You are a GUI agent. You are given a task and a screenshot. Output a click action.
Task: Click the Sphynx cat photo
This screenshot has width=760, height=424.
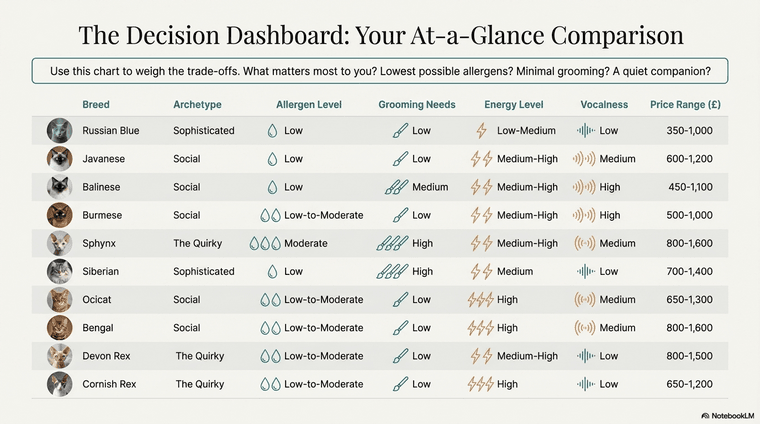[59, 243]
